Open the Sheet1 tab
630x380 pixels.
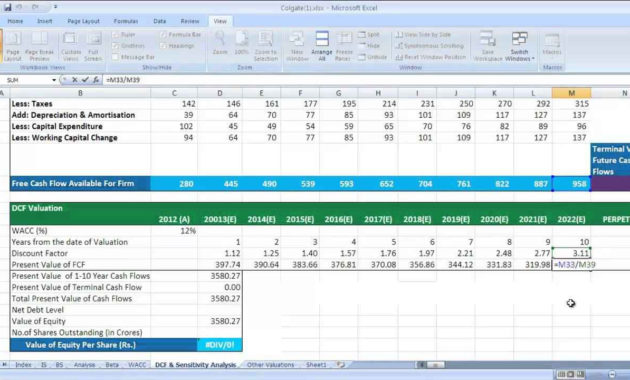point(316,365)
